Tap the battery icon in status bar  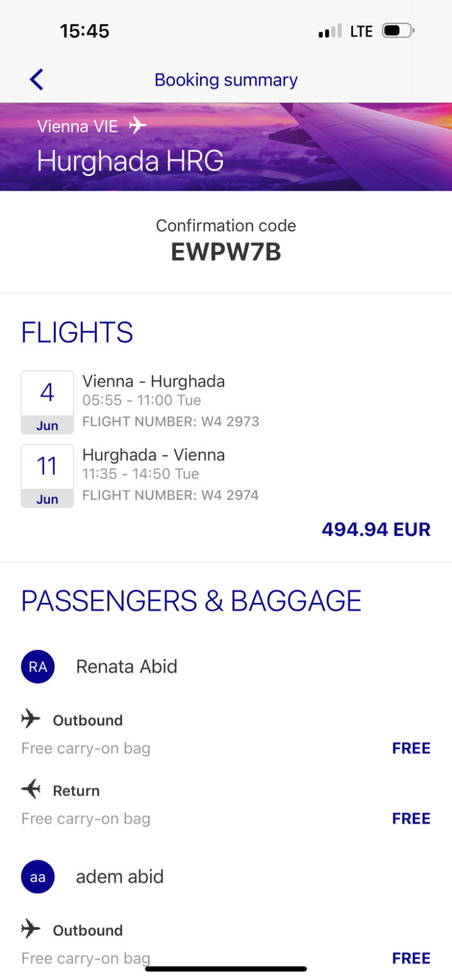pyautogui.click(x=398, y=31)
